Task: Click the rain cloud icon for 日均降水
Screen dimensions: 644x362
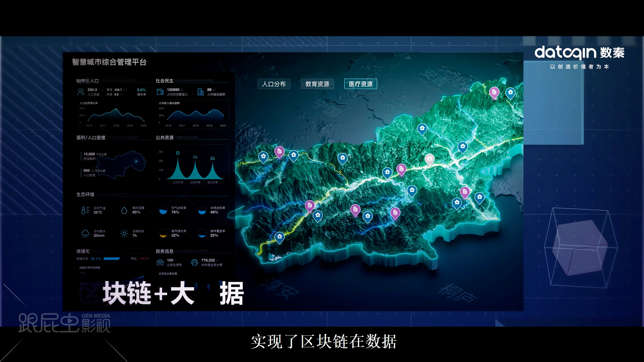Action: pyautogui.click(x=85, y=233)
